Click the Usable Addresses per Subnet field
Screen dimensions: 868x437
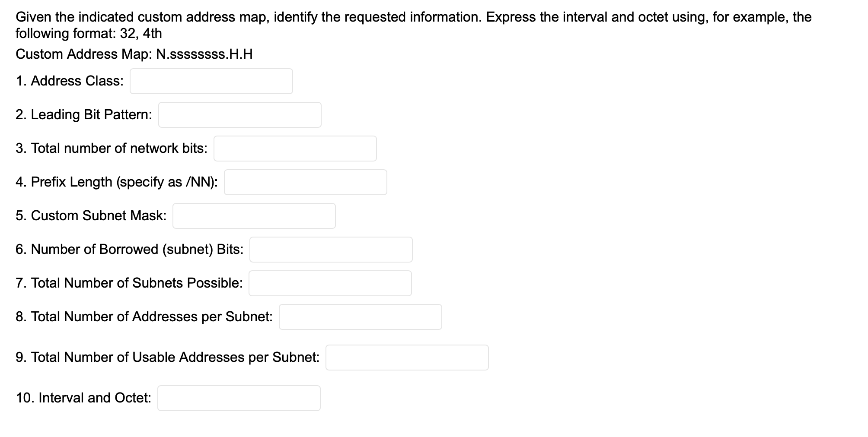click(407, 357)
